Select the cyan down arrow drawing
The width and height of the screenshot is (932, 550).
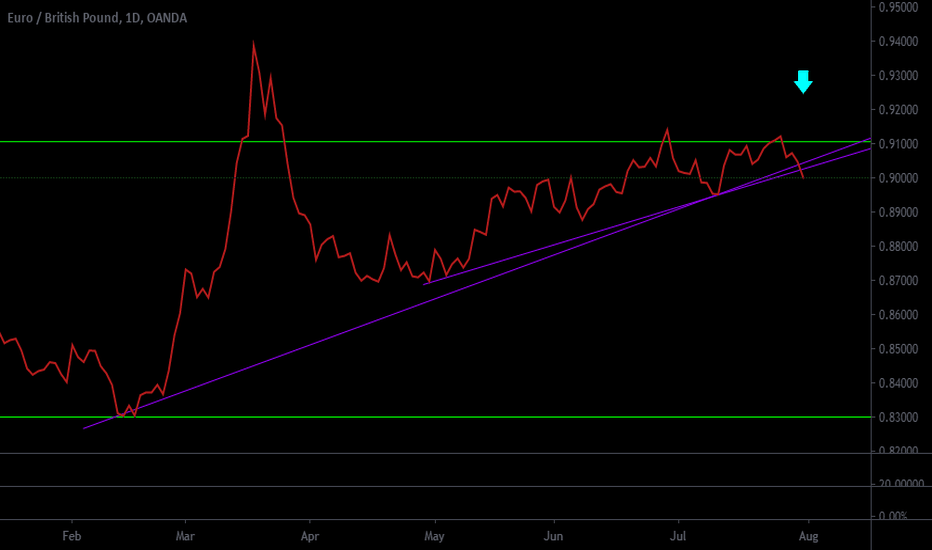pyautogui.click(x=803, y=82)
